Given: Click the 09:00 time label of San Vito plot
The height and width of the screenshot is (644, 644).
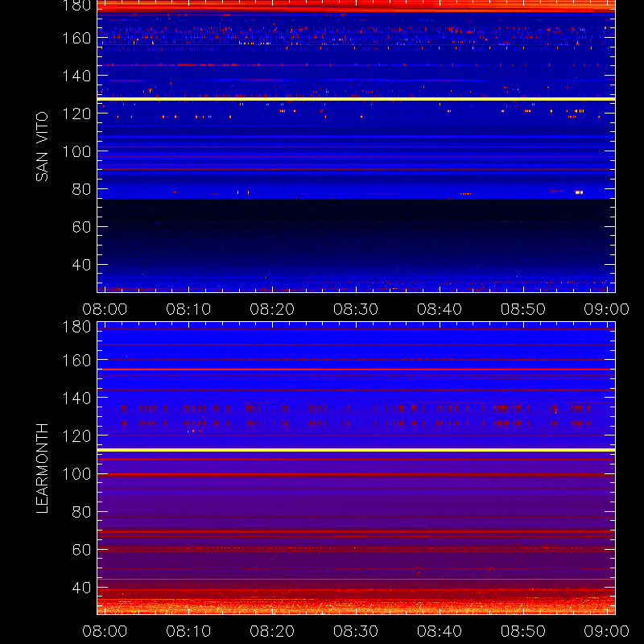Looking at the screenshot, I should click(607, 309).
